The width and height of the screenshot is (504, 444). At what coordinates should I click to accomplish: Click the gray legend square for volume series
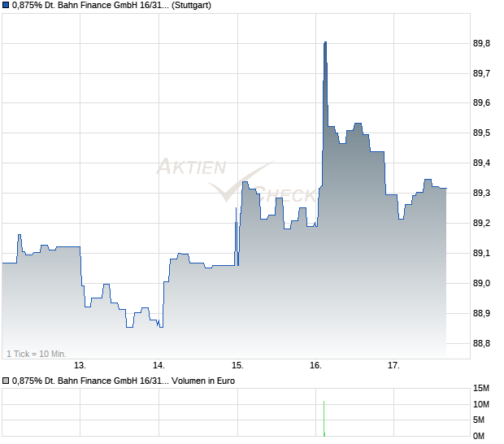point(6,381)
